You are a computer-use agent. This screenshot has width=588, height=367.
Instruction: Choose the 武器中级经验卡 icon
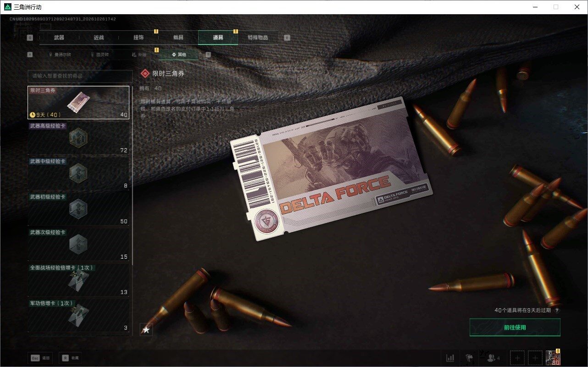point(78,173)
